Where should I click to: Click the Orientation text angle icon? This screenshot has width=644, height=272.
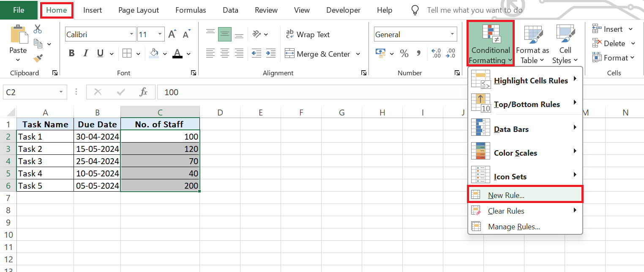click(x=257, y=34)
